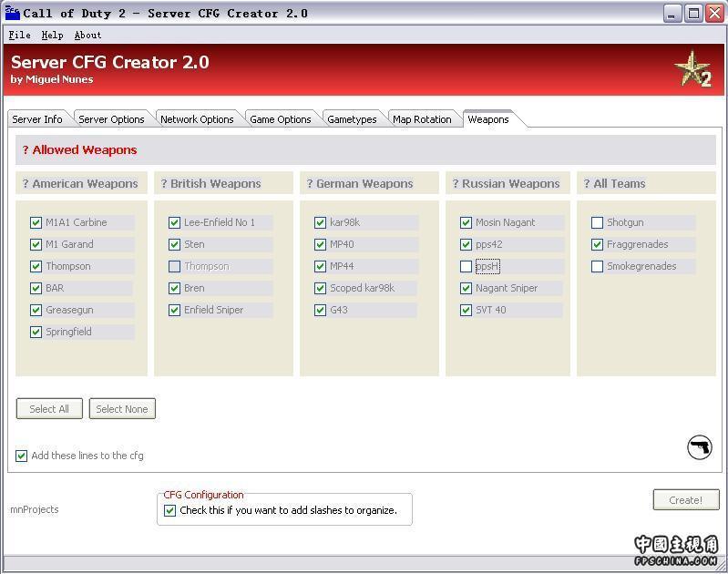728x574 pixels.
Task: Click the British Weapons help heading
Action: coord(210,183)
